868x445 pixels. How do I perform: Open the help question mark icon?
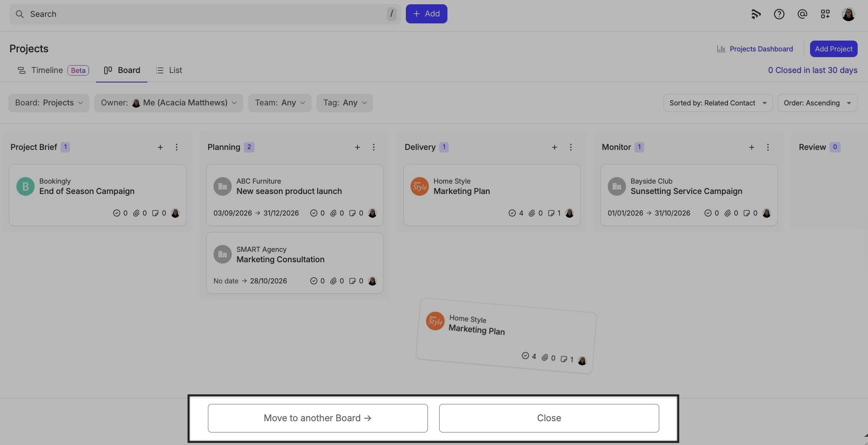coord(779,14)
